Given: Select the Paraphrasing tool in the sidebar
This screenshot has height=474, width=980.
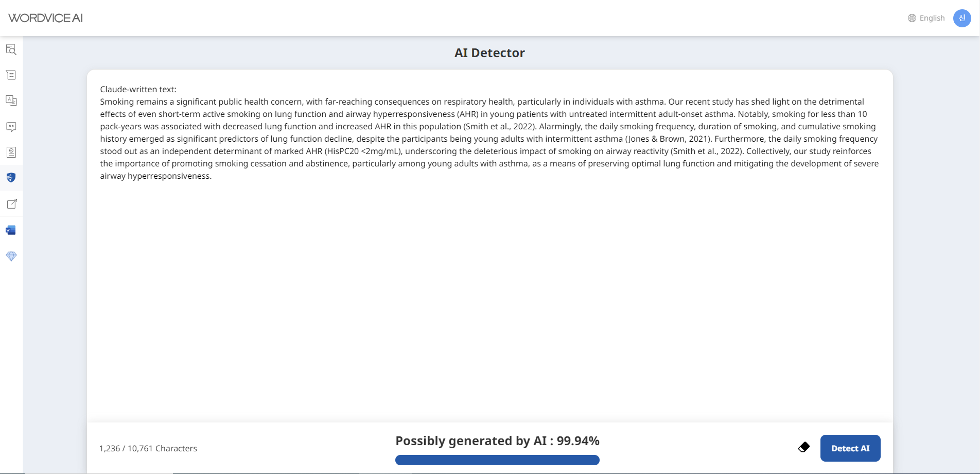Looking at the screenshot, I should click(x=11, y=75).
